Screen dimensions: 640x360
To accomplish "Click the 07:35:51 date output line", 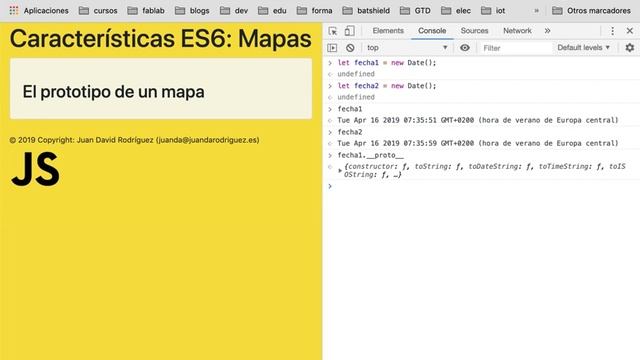I will click(x=478, y=120).
